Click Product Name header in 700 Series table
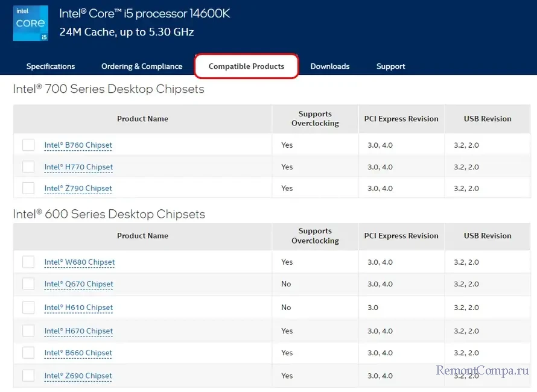 click(142, 119)
